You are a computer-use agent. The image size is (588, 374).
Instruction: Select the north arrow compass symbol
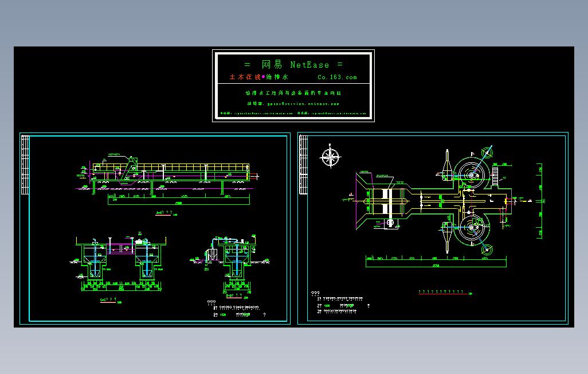330,157
